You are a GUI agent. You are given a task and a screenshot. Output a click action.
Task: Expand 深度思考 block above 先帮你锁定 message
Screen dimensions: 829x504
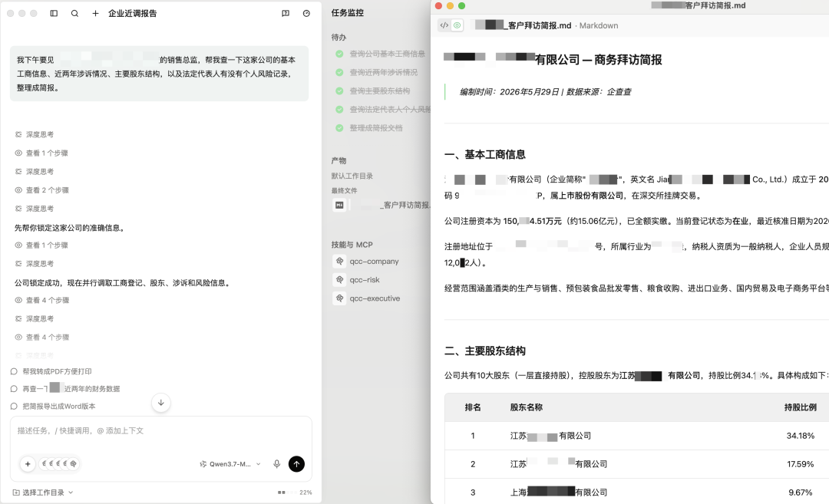pyautogui.click(x=35, y=209)
